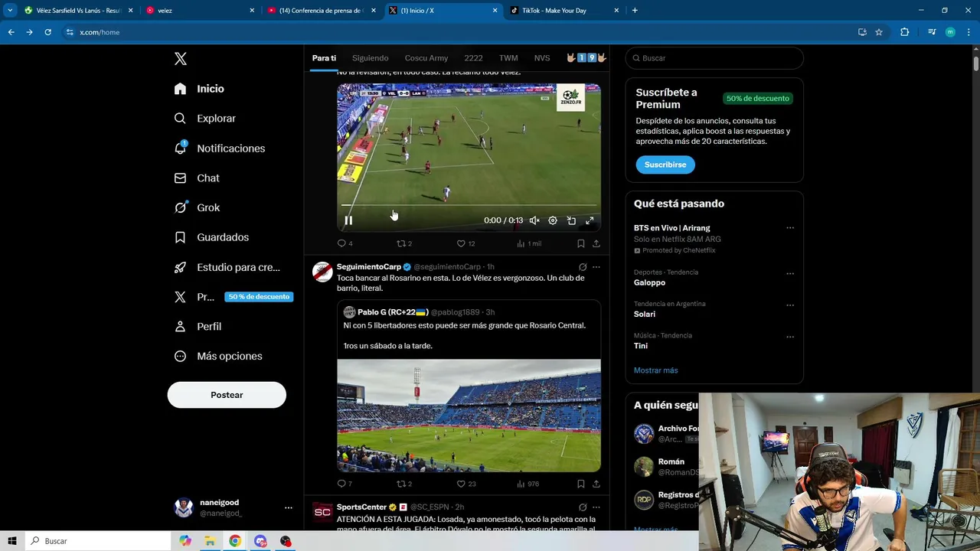Click the x.com/home address bar

click(459, 32)
